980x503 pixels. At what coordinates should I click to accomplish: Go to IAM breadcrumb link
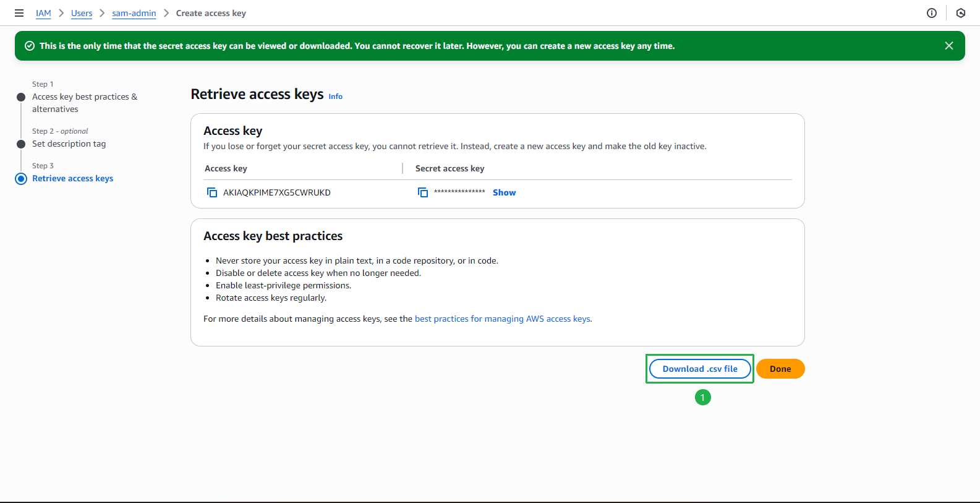pos(43,13)
